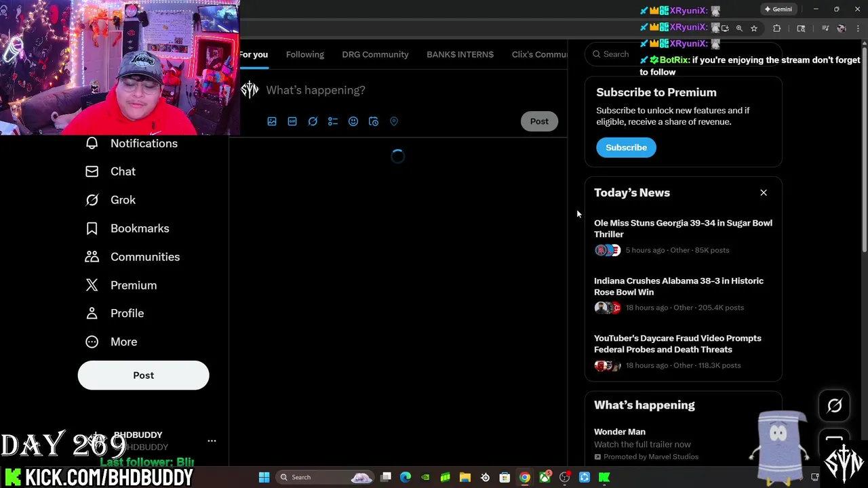Open Chrome extensions puzzle icon
This screenshot has height=488, width=868.
[x=777, y=28]
